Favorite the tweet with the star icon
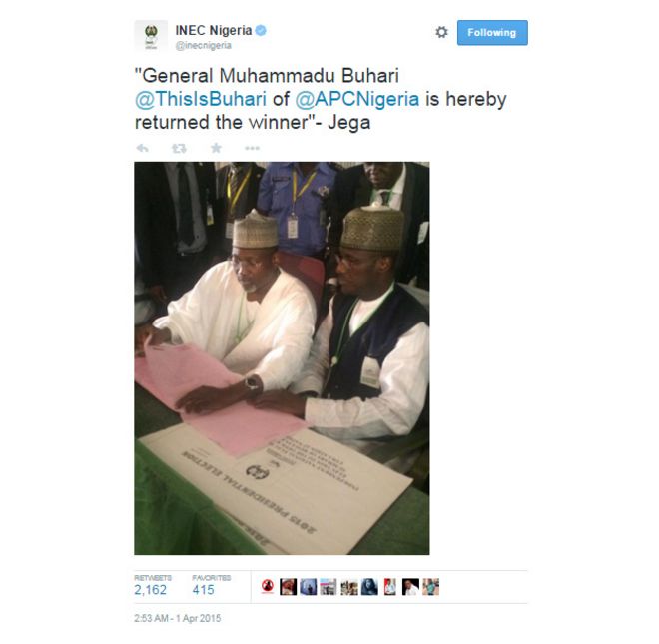Viewport: 659px width, 644px height. coord(216,148)
